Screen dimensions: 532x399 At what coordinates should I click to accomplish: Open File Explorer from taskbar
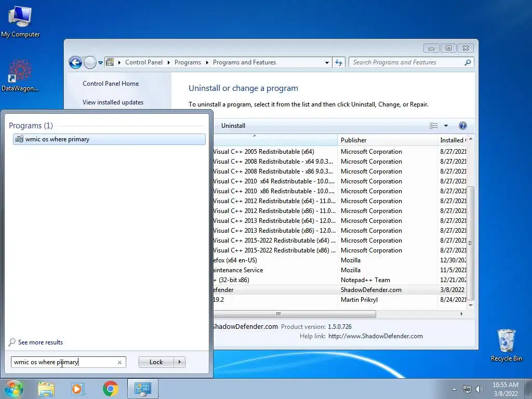pyautogui.click(x=46, y=389)
